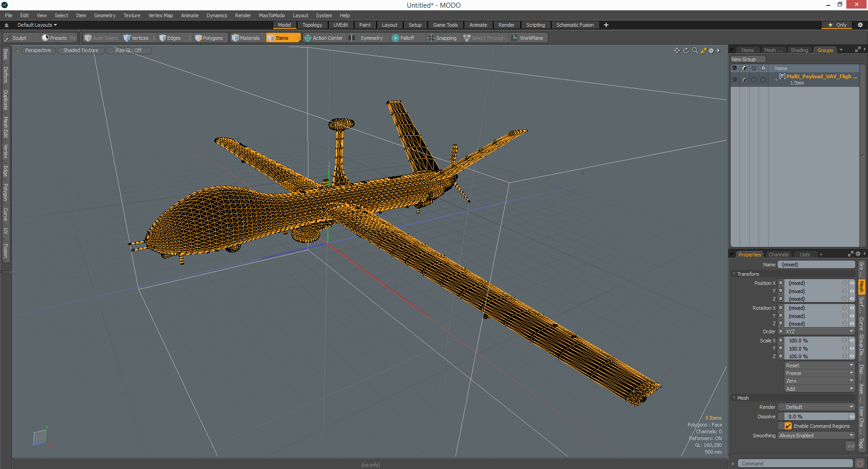The height and width of the screenshot is (469, 868).
Task: Toggle keyframe circle for Position X
Action: coord(781,283)
